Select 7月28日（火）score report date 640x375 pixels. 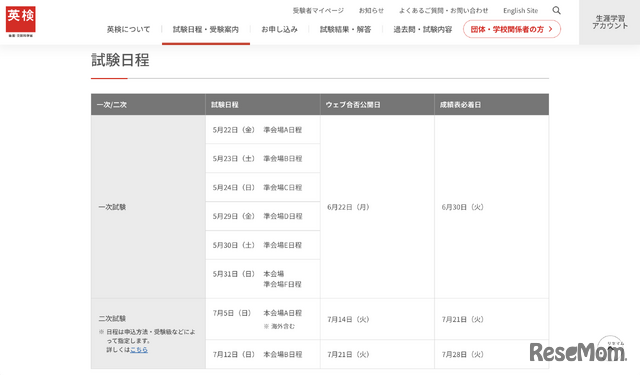click(462, 354)
